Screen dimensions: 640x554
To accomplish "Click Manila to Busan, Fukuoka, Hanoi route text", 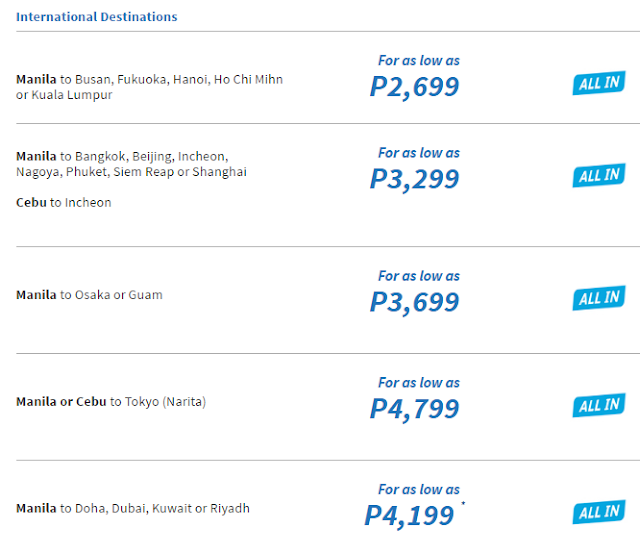I will (x=149, y=87).
